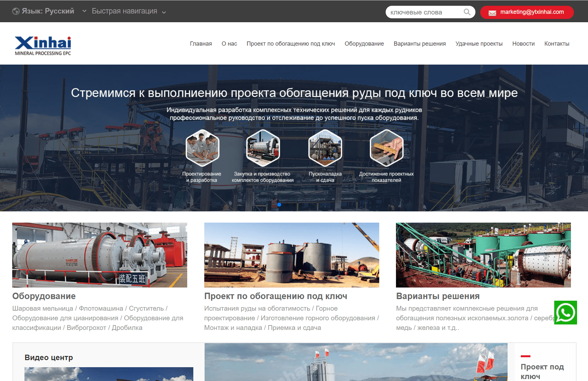588x381 pixels.
Task: Open the Варианты решения heading link
Action: pyautogui.click(x=438, y=296)
